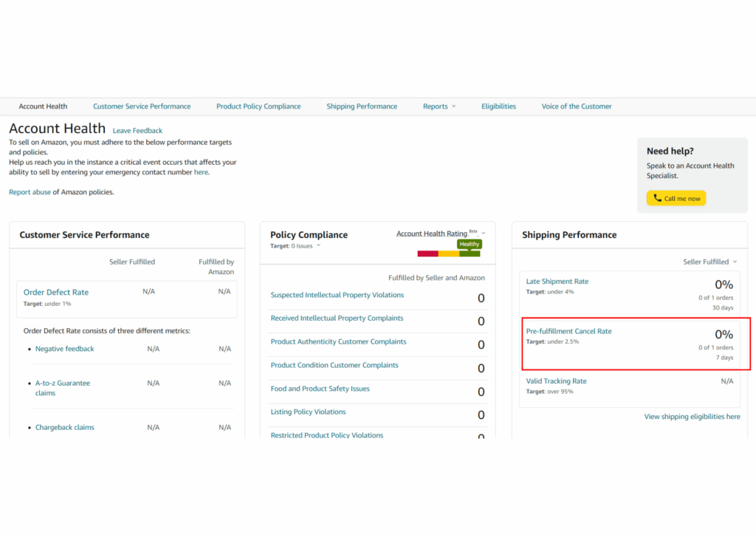Screen dimensions: 756x535
Task: Expand the Target 0 Issues chevron
Action: pos(318,245)
